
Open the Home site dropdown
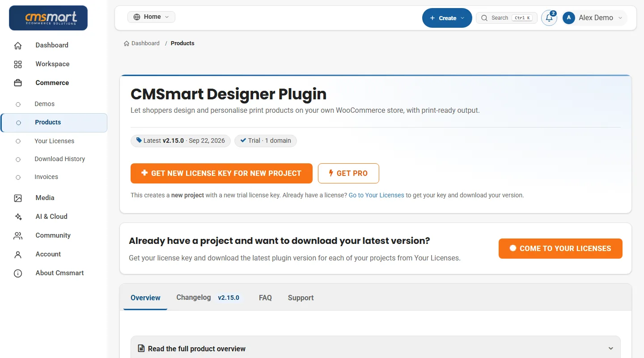click(151, 17)
